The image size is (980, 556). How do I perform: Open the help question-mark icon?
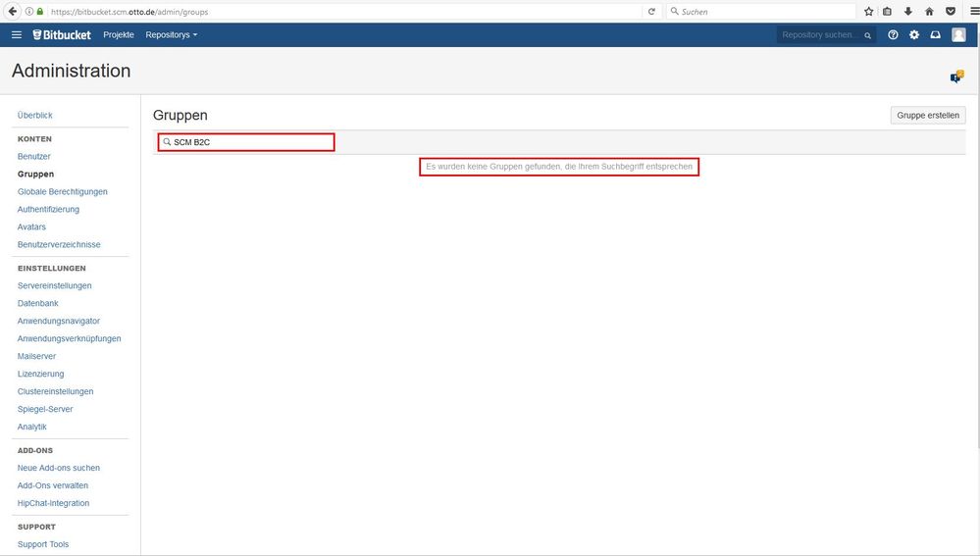893,35
